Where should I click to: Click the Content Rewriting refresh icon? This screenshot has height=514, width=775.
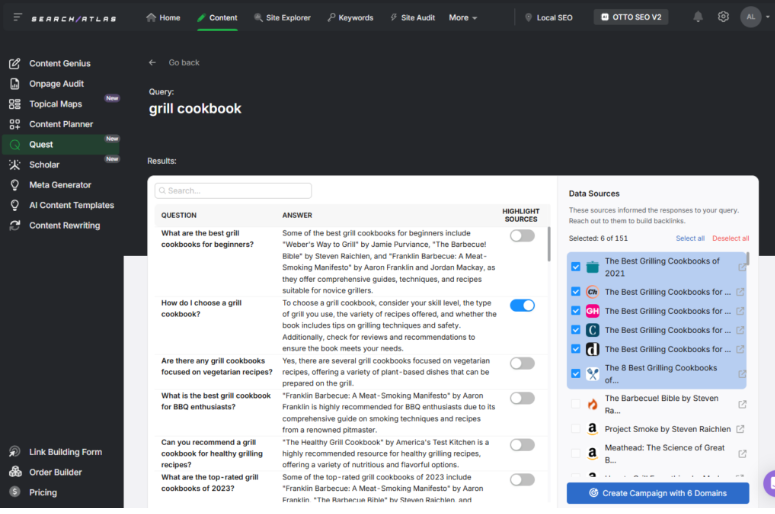pyautogui.click(x=15, y=225)
